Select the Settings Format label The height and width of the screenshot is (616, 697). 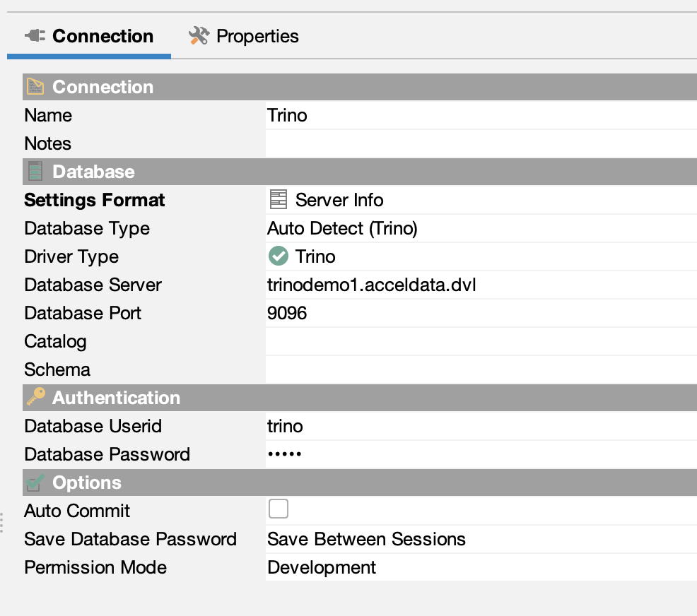click(94, 201)
